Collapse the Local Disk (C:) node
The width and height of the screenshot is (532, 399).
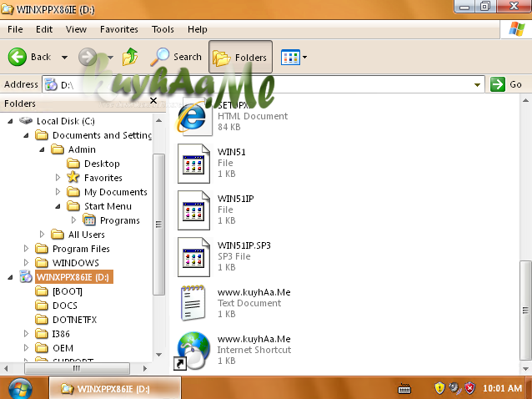(x=10, y=121)
